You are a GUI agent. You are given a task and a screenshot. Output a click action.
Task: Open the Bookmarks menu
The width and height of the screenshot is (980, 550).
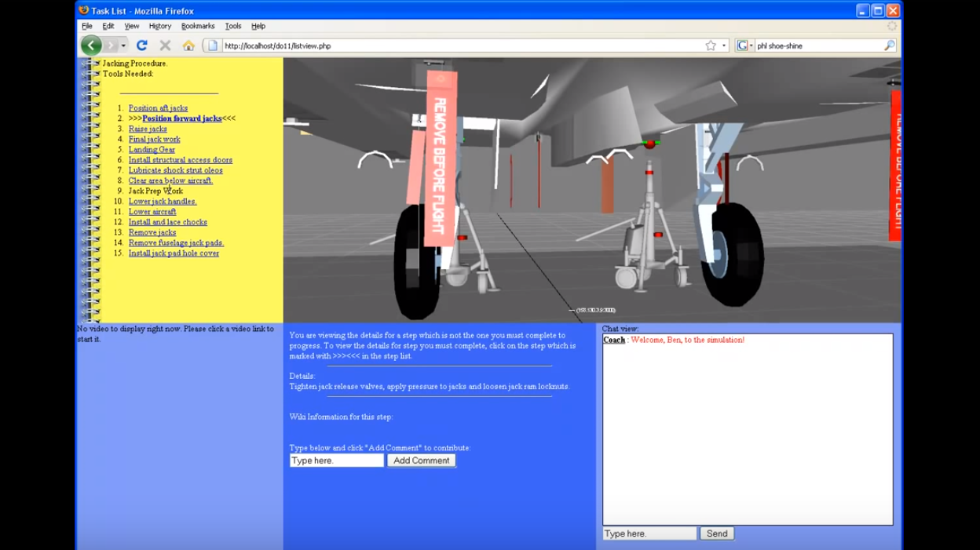coord(198,26)
